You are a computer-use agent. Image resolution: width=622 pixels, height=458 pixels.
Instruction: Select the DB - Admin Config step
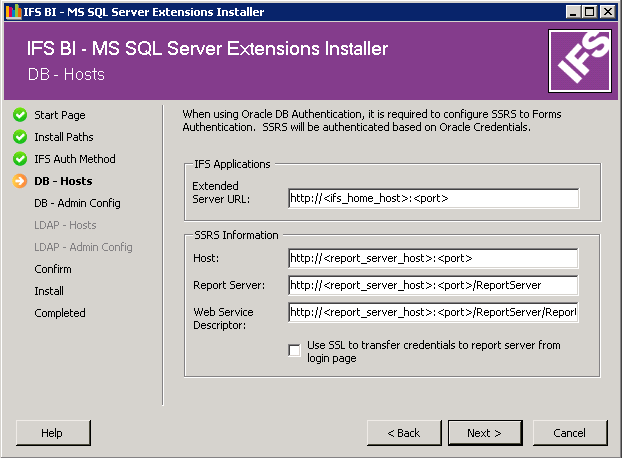pos(77,203)
